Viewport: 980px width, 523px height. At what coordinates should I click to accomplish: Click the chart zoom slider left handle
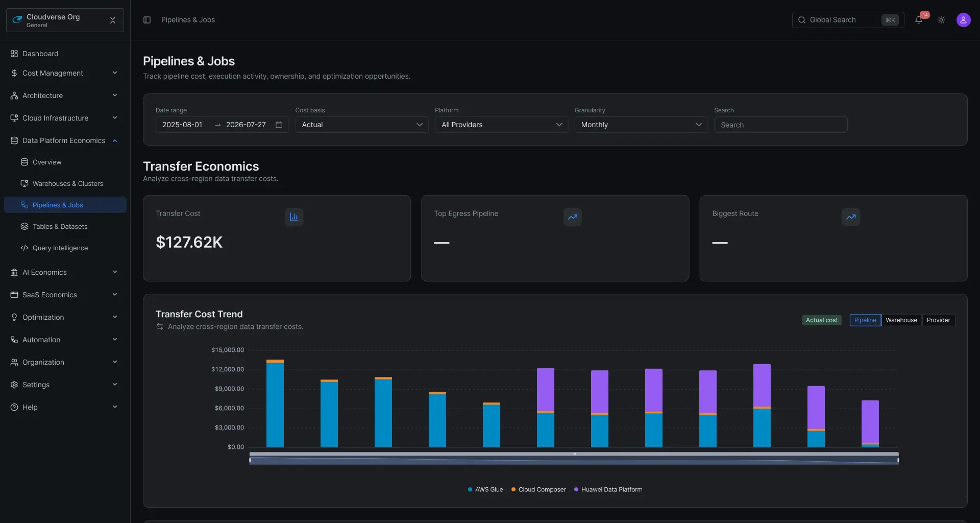pyautogui.click(x=250, y=460)
